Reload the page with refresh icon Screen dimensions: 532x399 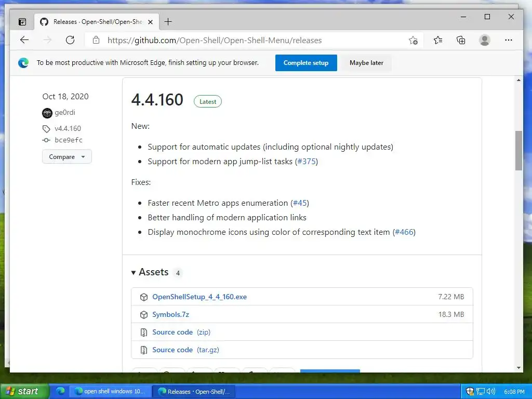(x=70, y=40)
